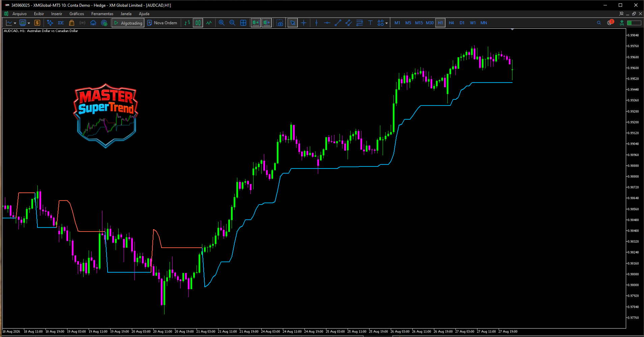The height and width of the screenshot is (337, 644).
Task: Toggle chart auto-scroll to end
Action: 256,23
